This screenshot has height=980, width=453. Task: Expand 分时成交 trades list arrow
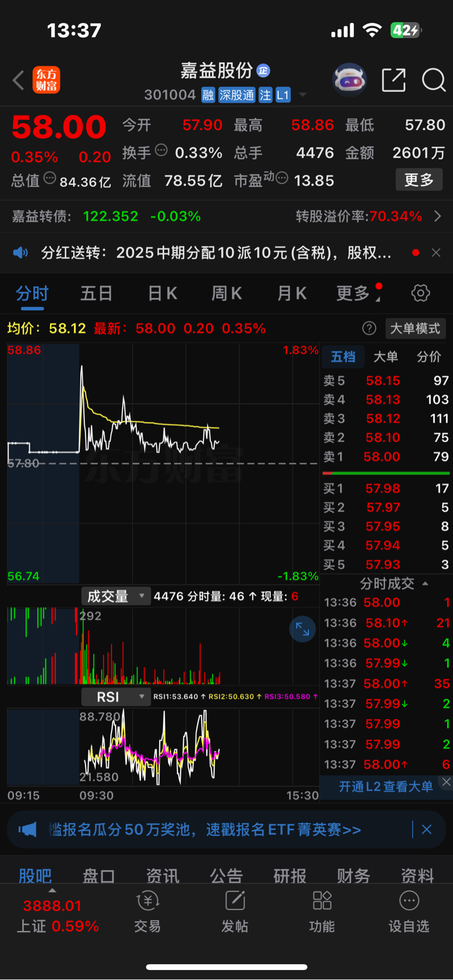click(x=425, y=583)
